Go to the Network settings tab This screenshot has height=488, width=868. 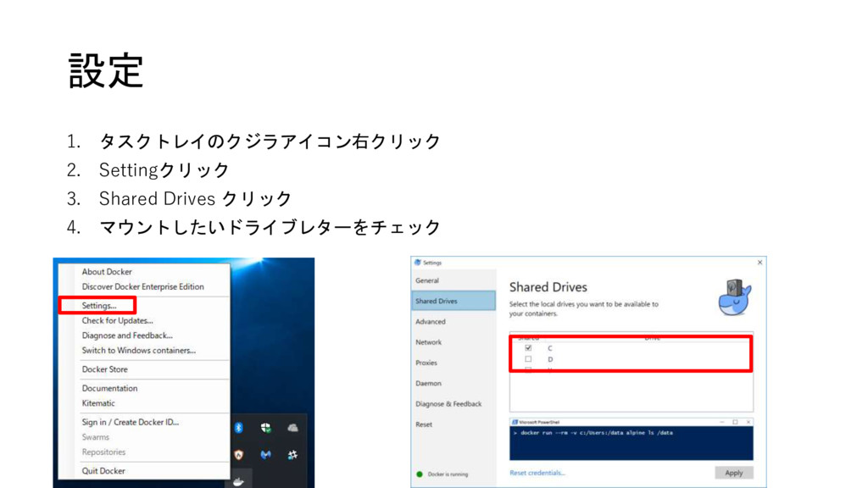(x=428, y=342)
